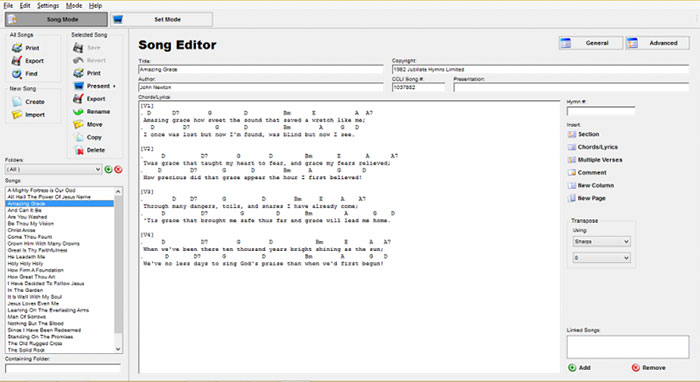
Task: Show the General editor view
Action: [x=591, y=43]
